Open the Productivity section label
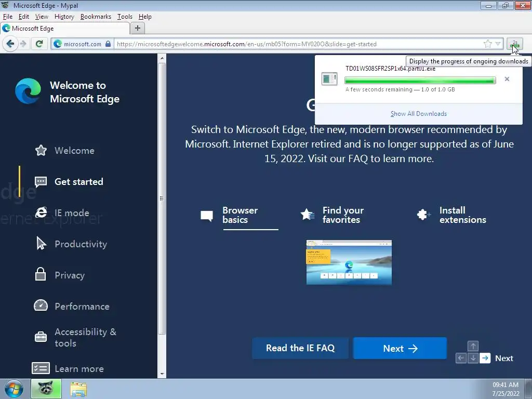Image resolution: width=532 pixels, height=399 pixels. click(81, 244)
